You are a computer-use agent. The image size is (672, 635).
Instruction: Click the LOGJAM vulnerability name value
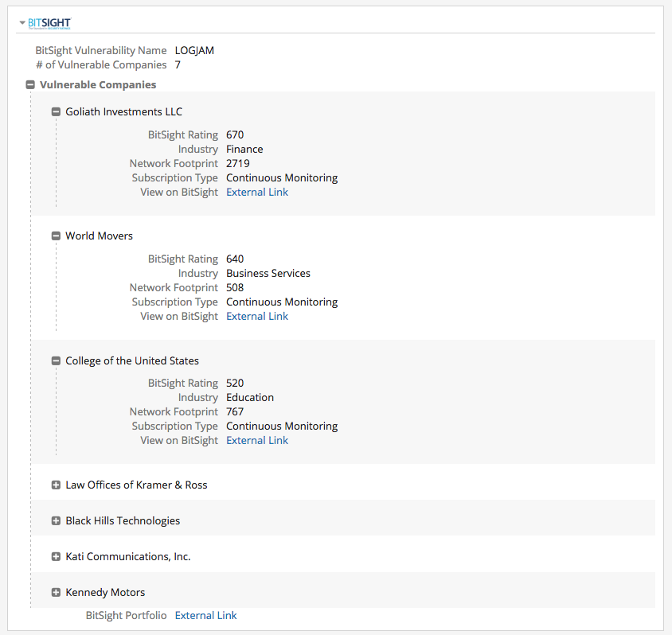[194, 51]
